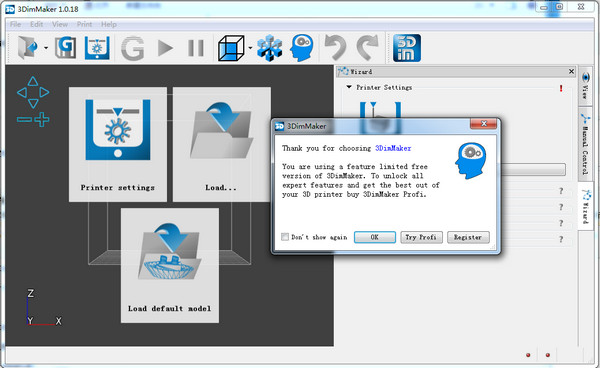Click OK in the 3DimMaker dialog
The width and height of the screenshot is (600, 368).
pos(375,237)
